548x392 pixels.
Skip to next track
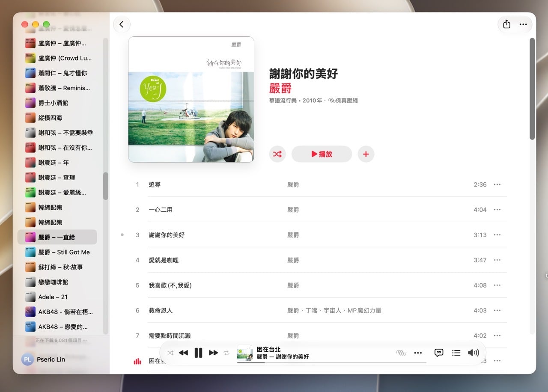[213, 353]
